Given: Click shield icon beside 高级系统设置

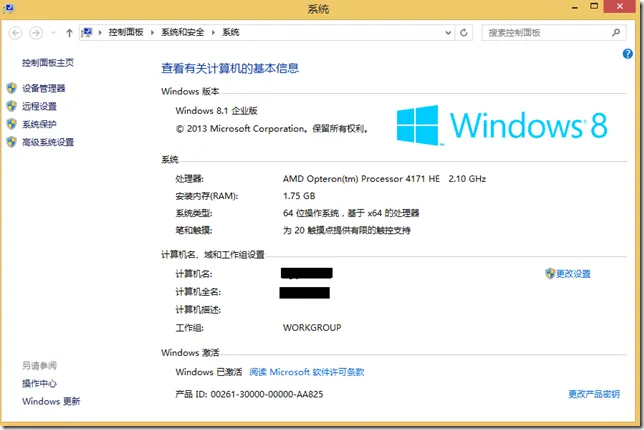Looking at the screenshot, I should tap(12, 142).
